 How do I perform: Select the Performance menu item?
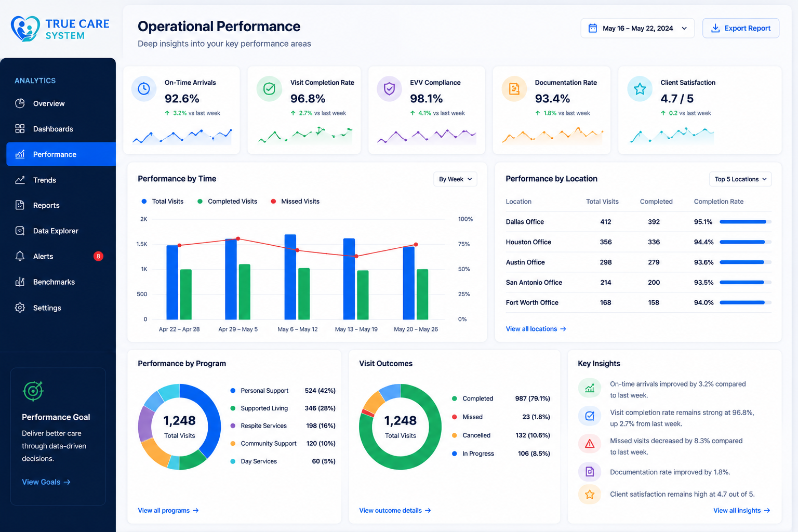coord(61,154)
